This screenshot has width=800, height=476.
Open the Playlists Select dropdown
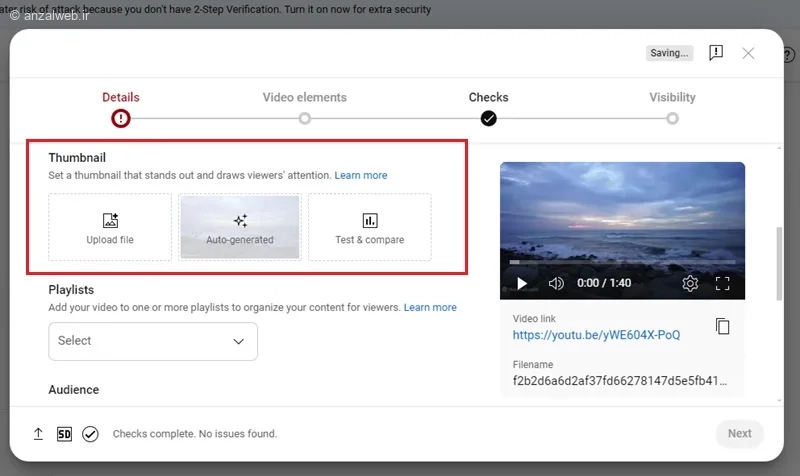pos(153,341)
